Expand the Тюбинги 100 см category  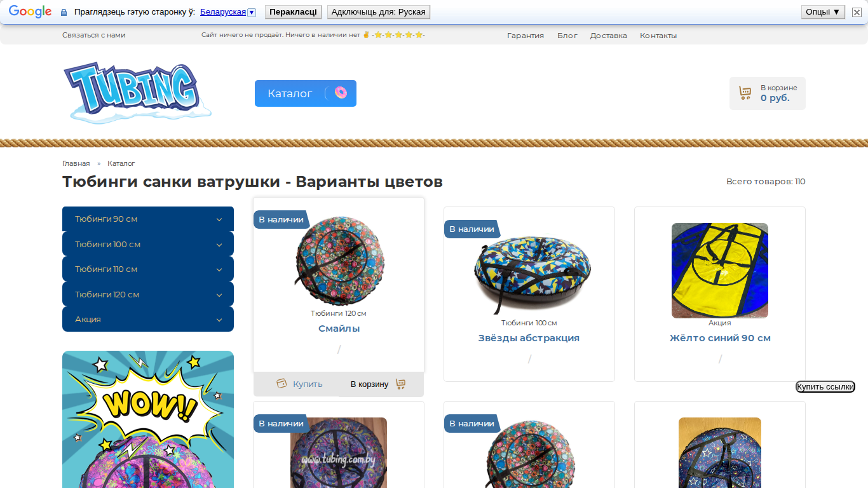pos(219,244)
